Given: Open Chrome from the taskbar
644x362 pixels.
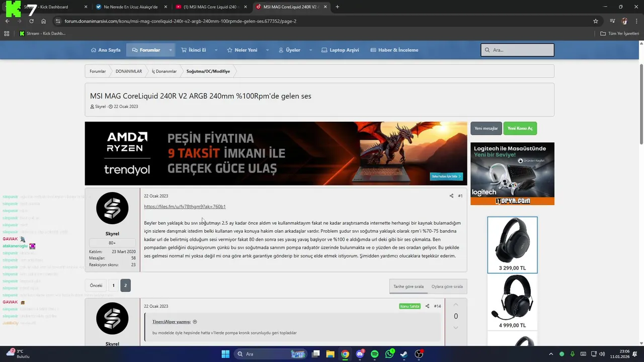Looking at the screenshot, I should point(345,354).
